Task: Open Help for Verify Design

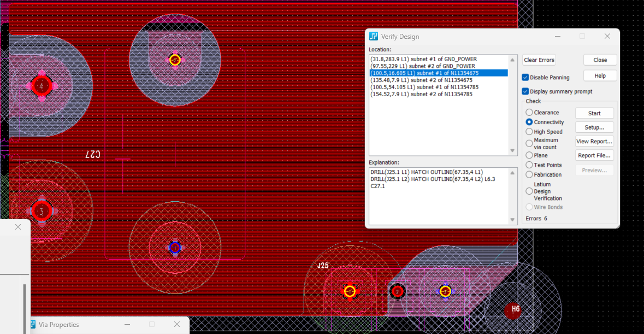Action: tap(600, 75)
